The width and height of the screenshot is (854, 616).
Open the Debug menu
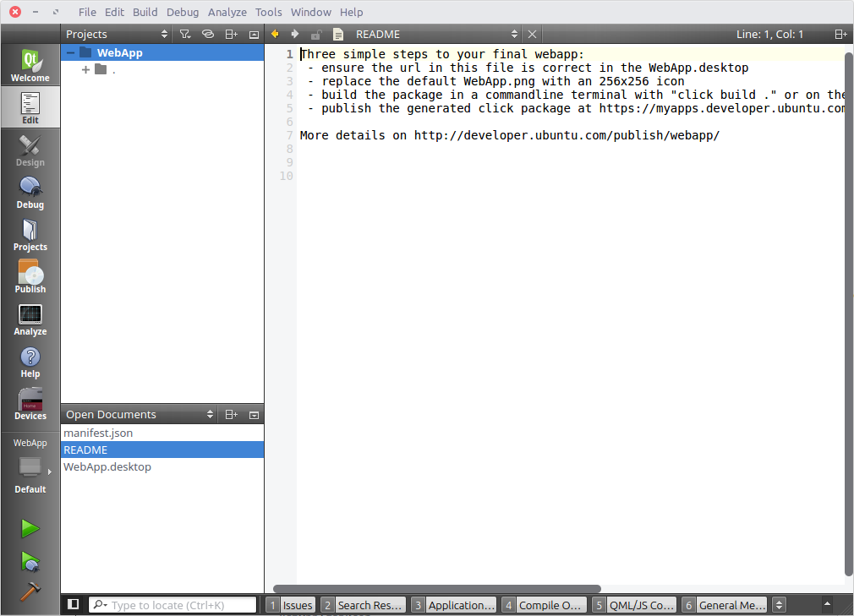coord(183,12)
